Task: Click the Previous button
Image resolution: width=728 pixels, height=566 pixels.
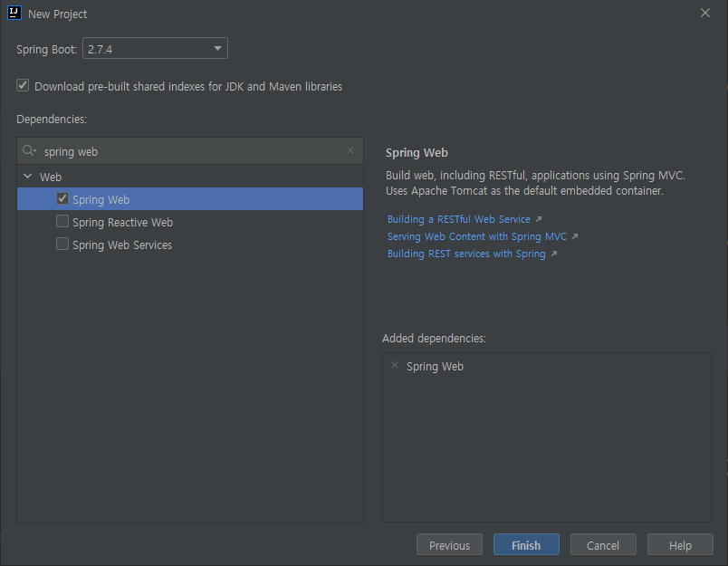Action: point(449,544)
